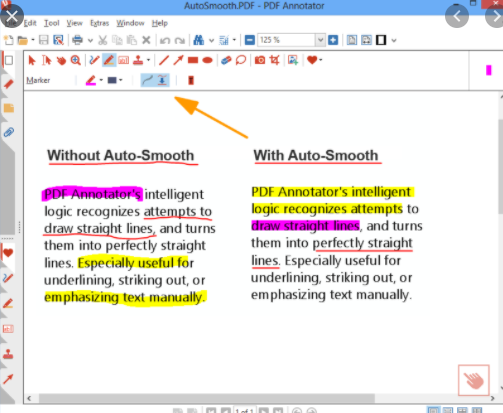Open the Tool menu

click(52, 23)
